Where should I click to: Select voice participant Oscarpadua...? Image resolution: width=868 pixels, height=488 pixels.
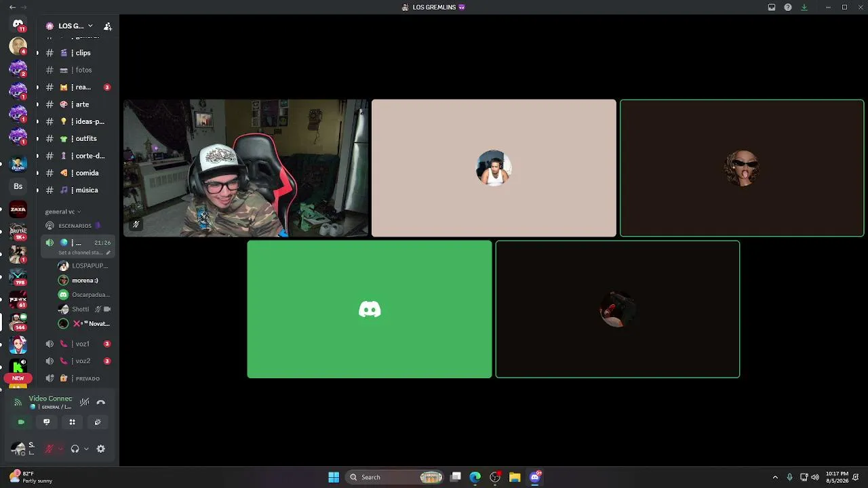(x=84, y=295)
